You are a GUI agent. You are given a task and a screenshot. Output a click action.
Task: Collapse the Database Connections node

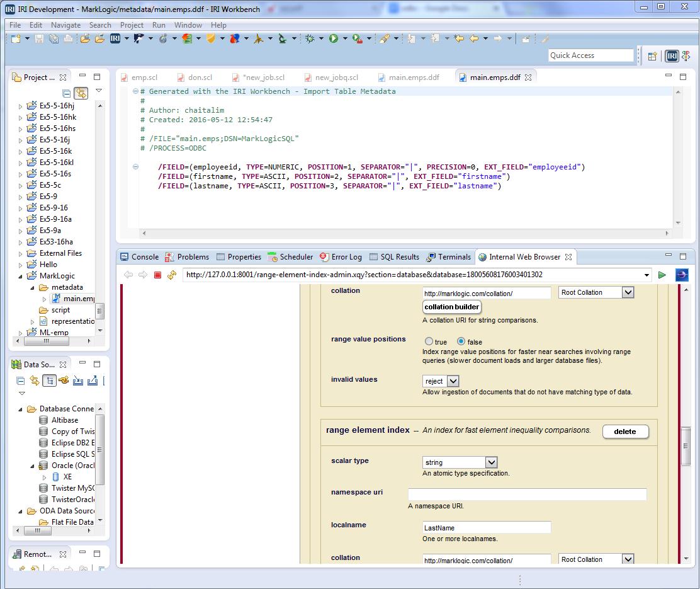20,409
